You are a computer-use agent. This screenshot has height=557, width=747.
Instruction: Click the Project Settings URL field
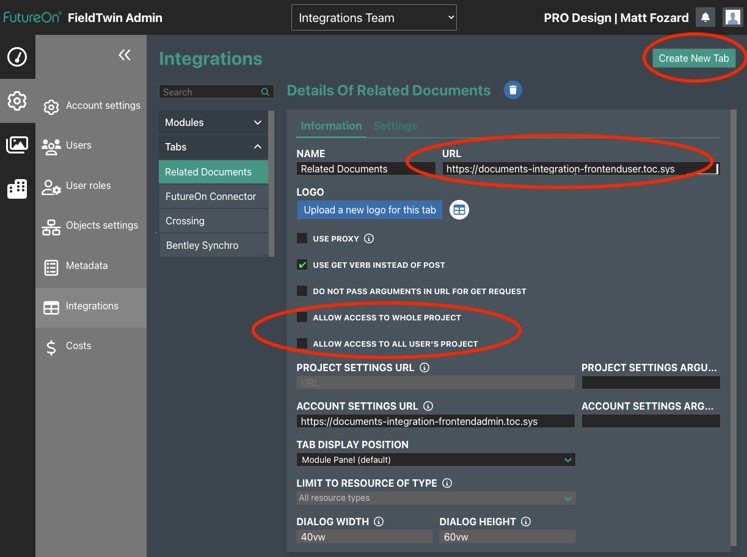pyautogui.click(x=435, y=383)
